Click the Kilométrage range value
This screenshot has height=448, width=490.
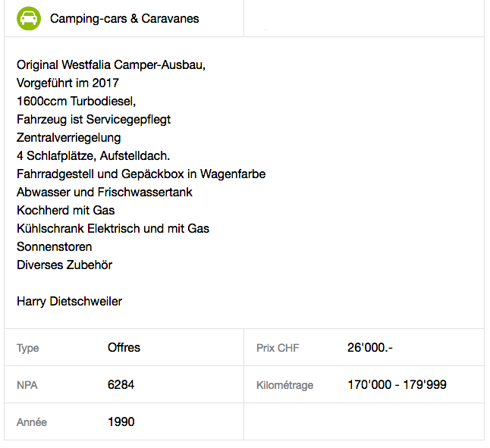coord(397,384)
